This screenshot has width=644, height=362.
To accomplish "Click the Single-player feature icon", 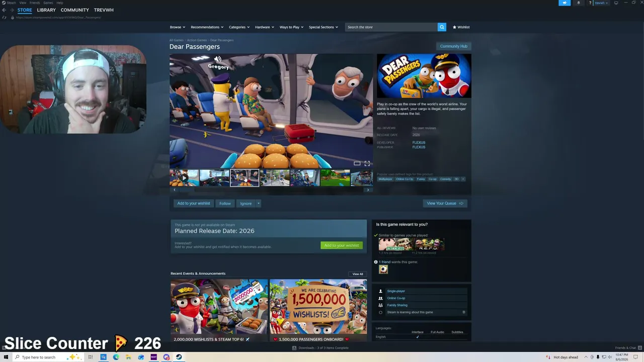I will pyautogui.click(x=380, y=291).
